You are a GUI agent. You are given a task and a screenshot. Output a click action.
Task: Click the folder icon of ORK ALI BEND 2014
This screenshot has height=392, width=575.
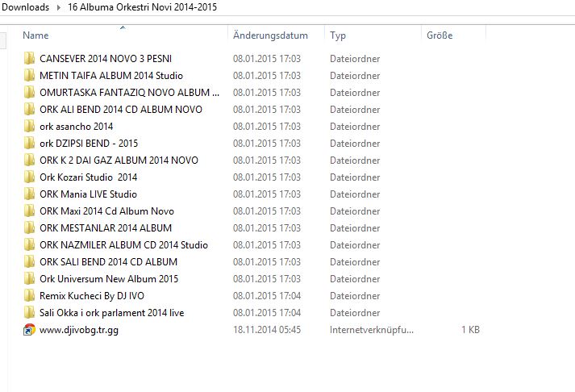(x=29, y=109)
